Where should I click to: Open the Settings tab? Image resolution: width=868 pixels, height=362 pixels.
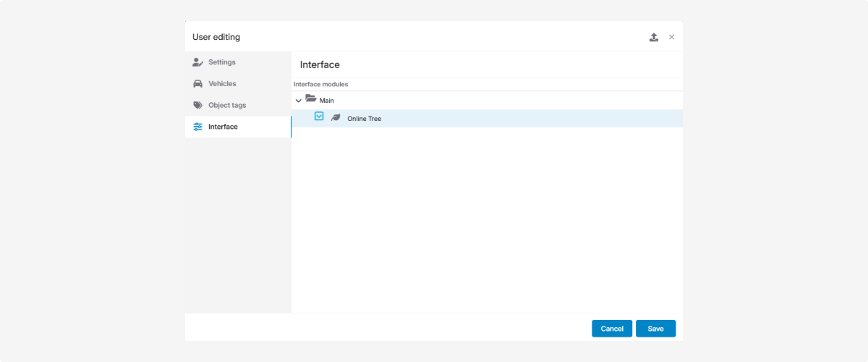point(222,62)
